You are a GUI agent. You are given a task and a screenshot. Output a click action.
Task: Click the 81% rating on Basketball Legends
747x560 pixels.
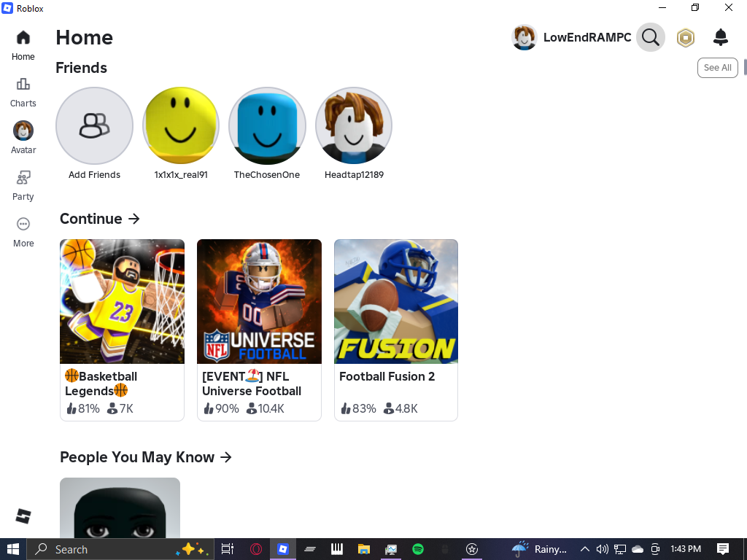click(83, 408)
